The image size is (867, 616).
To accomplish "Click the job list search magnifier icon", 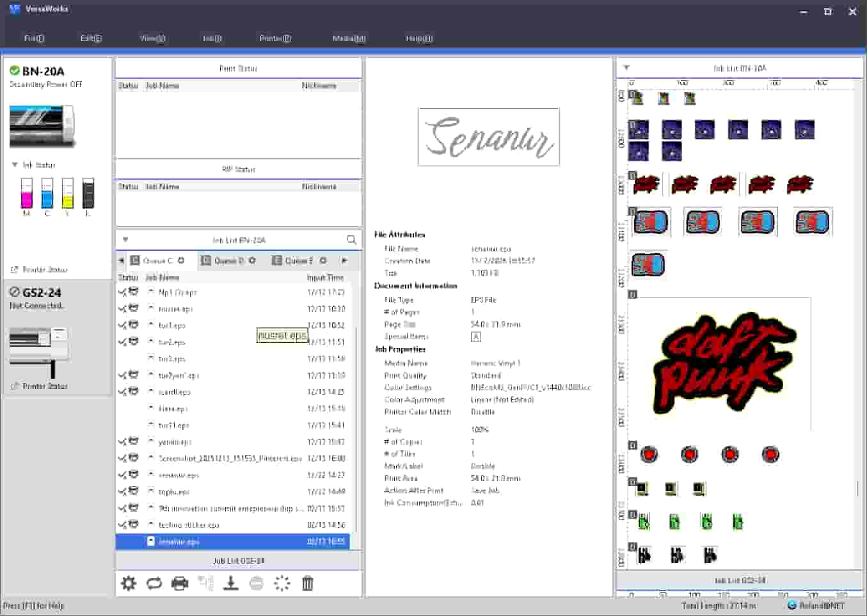I will [x=351, y=240].
